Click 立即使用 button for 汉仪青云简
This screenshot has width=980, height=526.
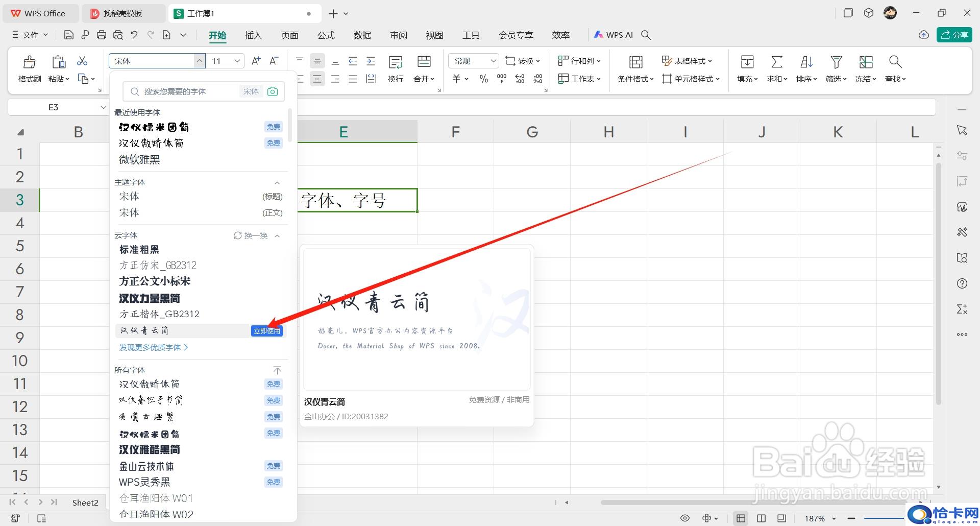pyautogui.click(x=267, y=331)
